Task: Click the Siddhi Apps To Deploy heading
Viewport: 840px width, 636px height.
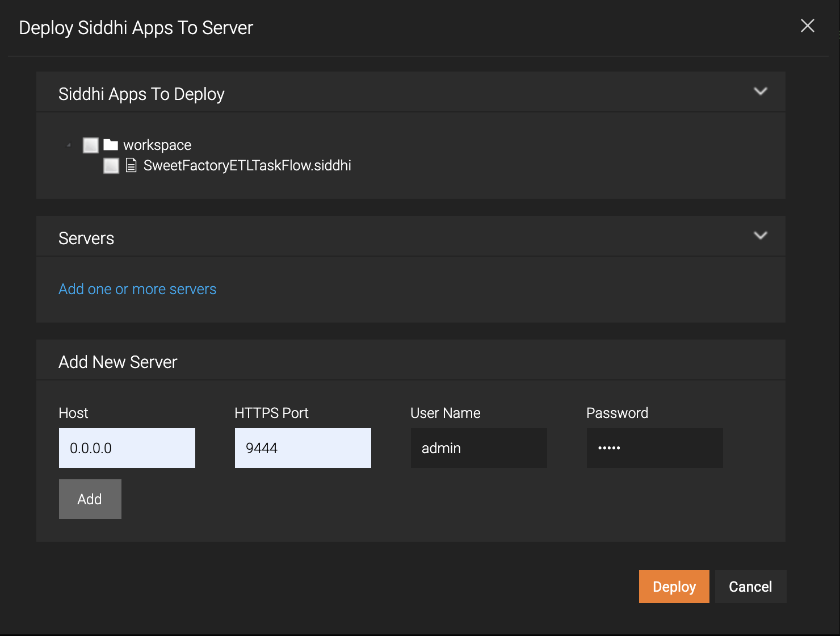Action: [x=141, y=94]
